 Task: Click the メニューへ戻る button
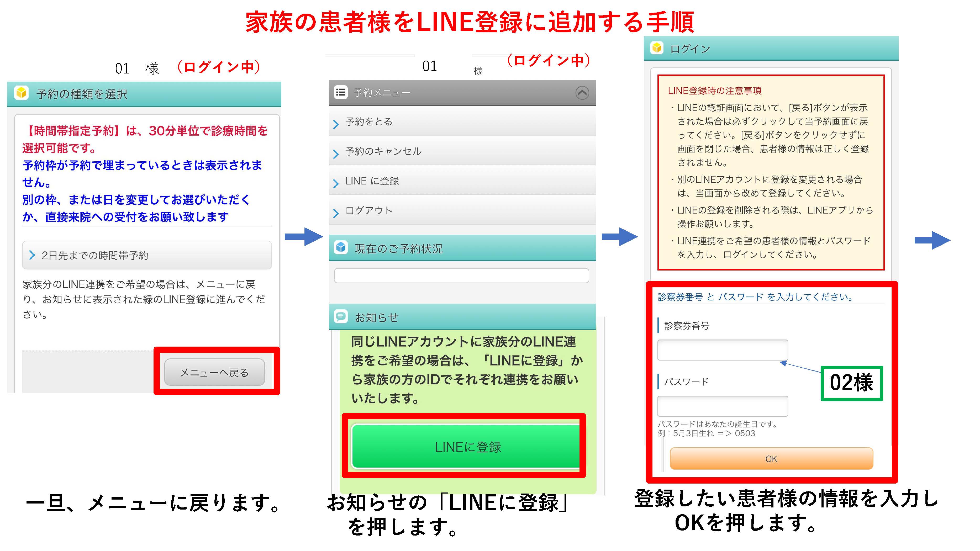pyautogui.click(x=215, y=372)
